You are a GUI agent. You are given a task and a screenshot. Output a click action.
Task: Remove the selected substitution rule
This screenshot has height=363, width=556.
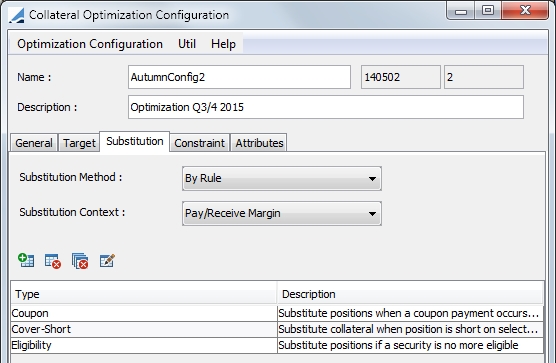point(53,261)
